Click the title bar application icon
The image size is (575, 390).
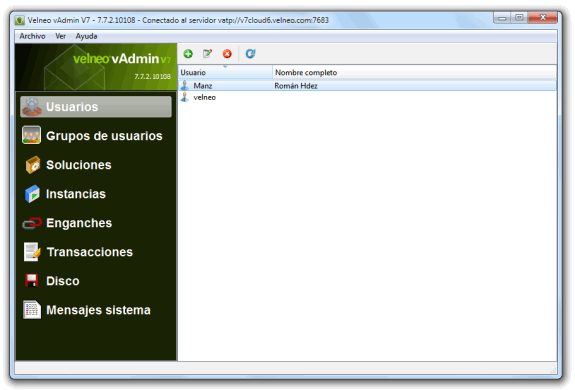(x=20, y=20)
